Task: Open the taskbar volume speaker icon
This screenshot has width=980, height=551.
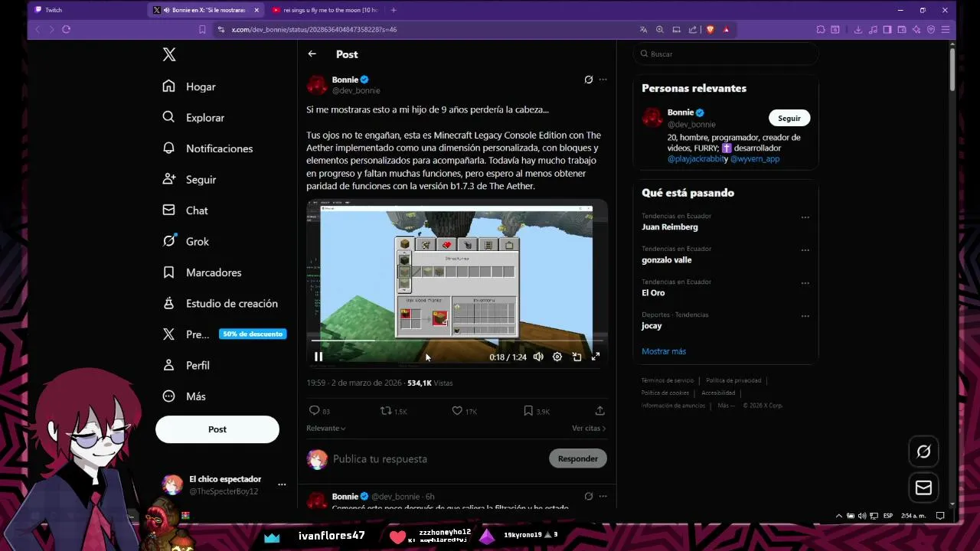Action: click(863, 516)
